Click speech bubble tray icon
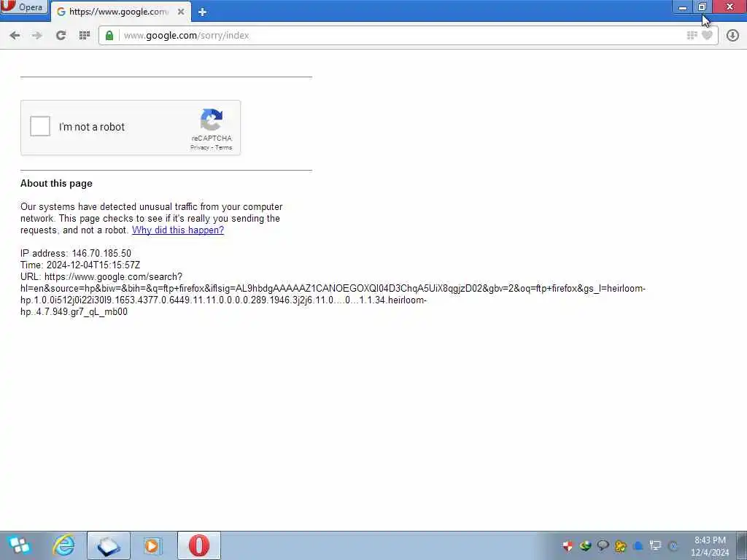The image size is (747, 560). coord(603,545)
